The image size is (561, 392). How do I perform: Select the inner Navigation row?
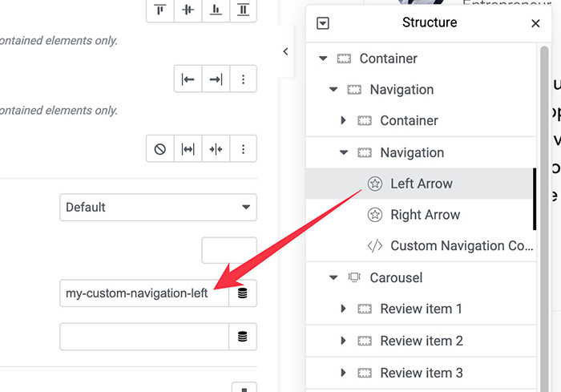point(421,153)
